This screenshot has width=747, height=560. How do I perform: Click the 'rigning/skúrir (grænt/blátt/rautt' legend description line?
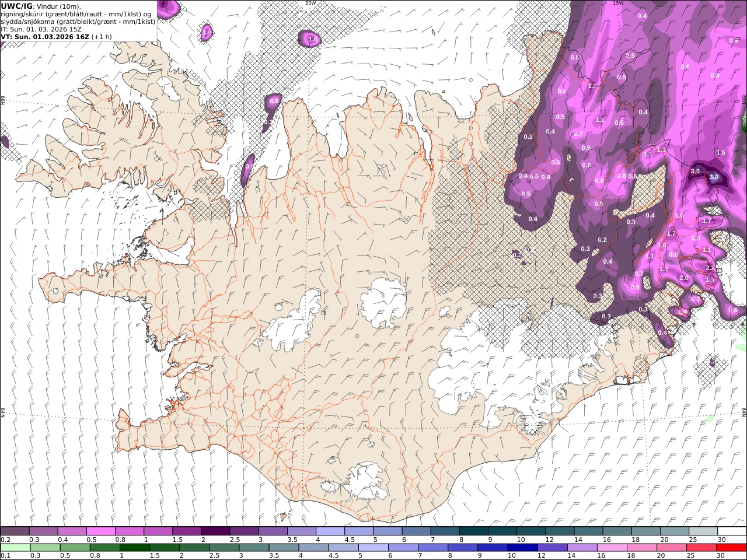pyautogui.click(x=76, y=13)
